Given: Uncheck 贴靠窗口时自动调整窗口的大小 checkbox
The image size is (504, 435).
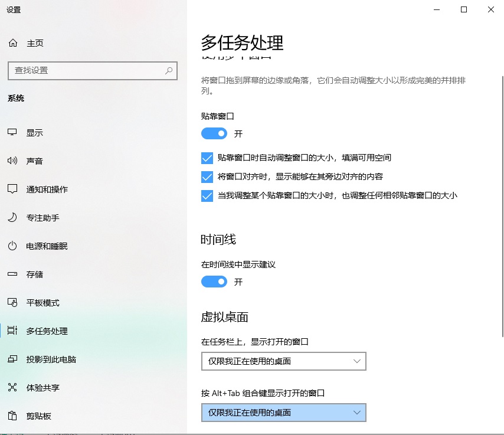Looking at the screenshot, I should pos(207,158).
